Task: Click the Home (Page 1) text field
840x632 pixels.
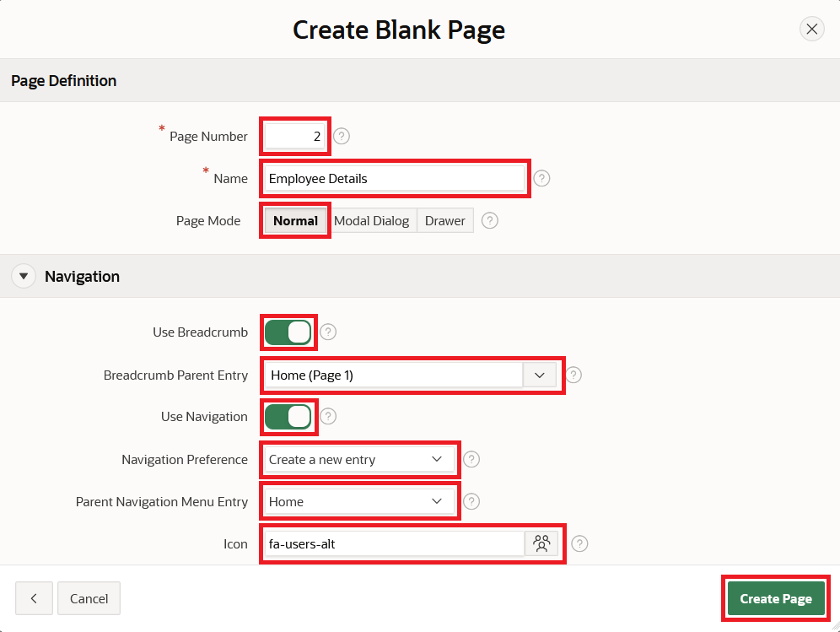Action: coord(394,375)
